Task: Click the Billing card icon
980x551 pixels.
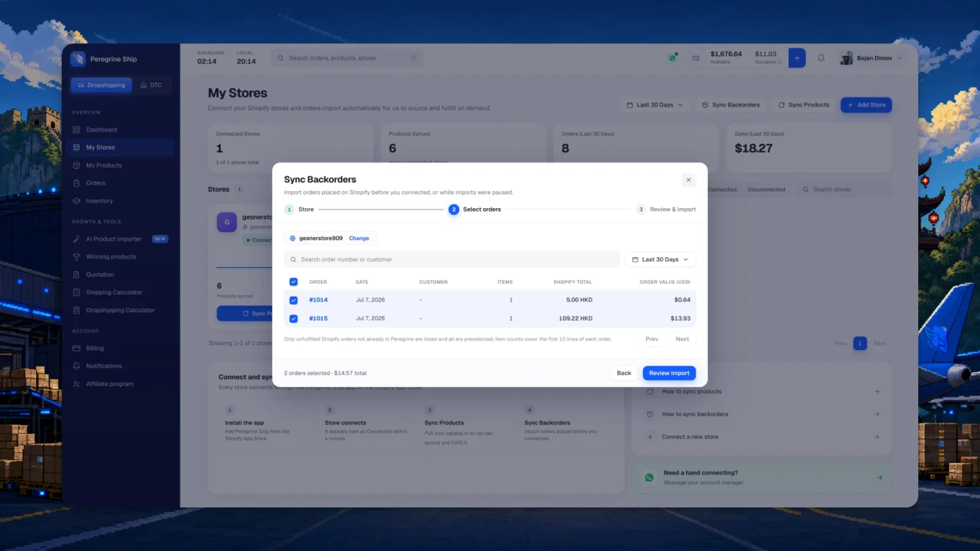Action: [x=77, y=348]
